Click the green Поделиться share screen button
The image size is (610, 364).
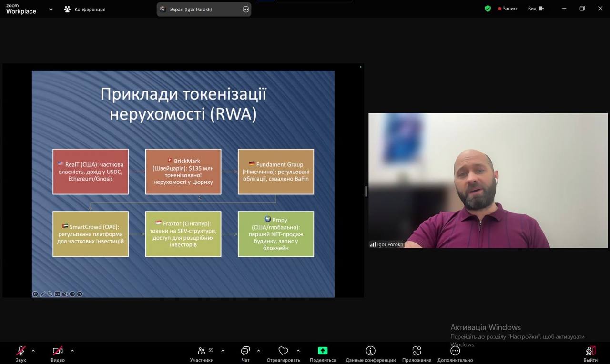pyautogui.click(x=323, y=351)
